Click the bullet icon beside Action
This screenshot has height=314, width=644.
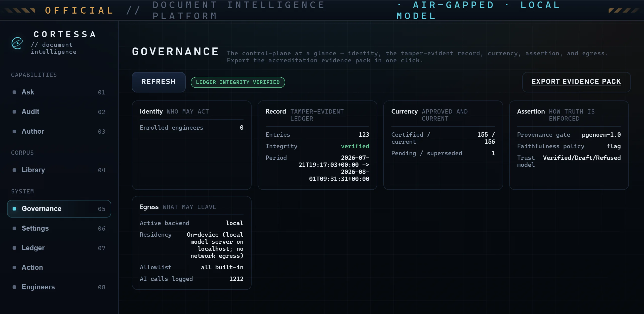click(x=14, y=268)
